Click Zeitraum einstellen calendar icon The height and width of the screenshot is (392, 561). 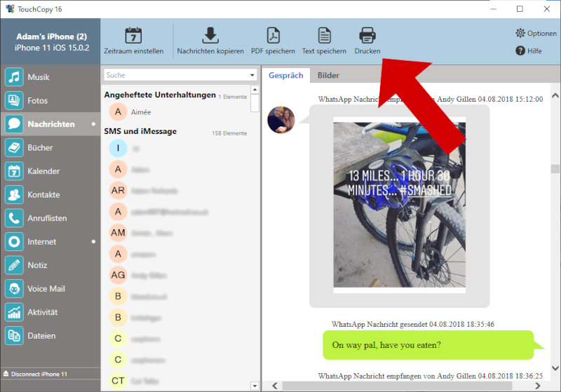(x=133, y=35)
